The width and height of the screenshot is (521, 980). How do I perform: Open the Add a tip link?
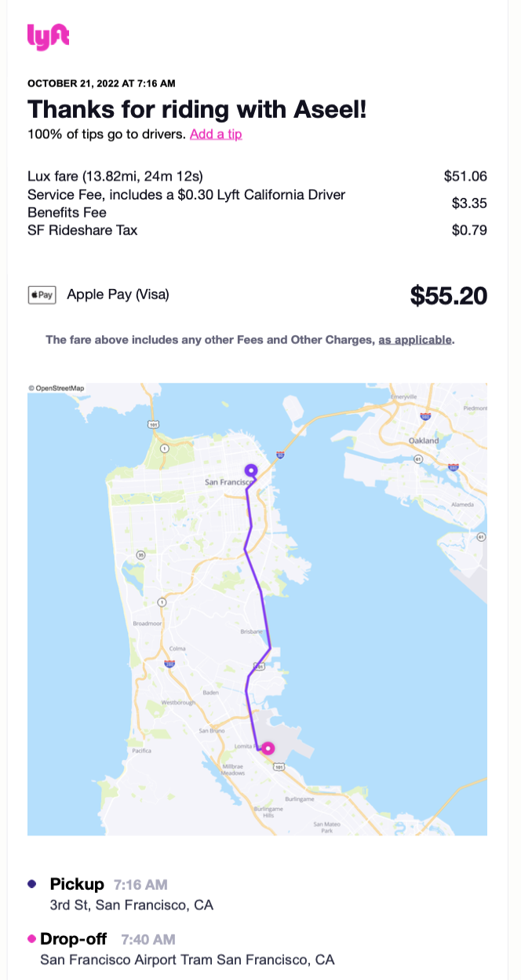[216, 134]
